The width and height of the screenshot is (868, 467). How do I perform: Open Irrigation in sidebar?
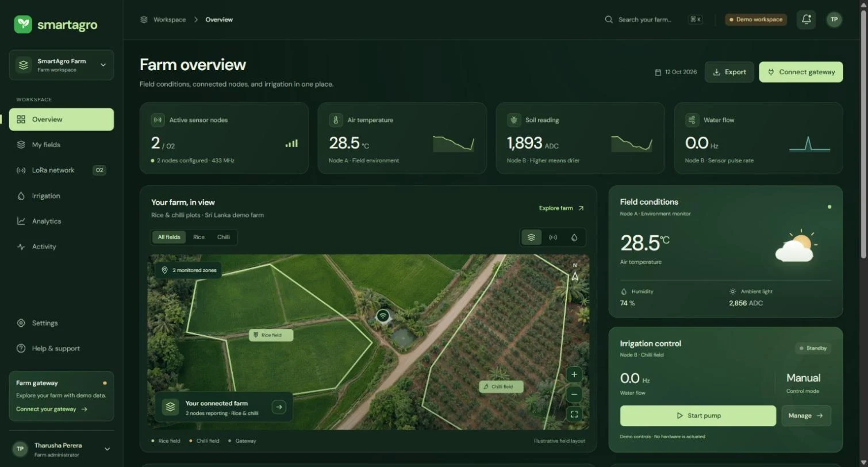[x=62, y=196]
